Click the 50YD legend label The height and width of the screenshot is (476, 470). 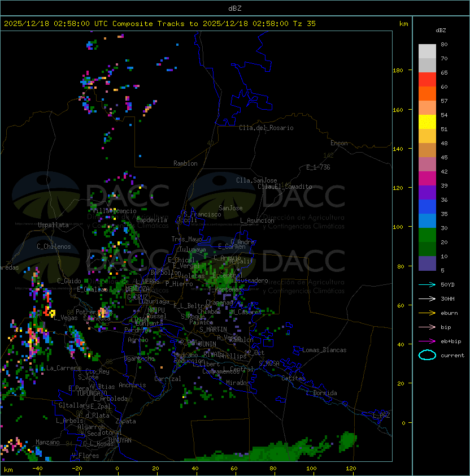(x=447, y=284)
